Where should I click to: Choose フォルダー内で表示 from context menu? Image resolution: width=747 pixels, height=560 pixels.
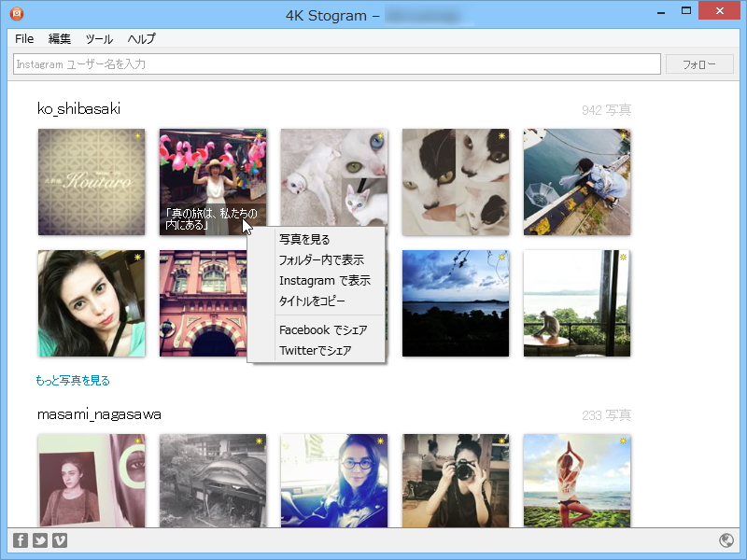[316, 260]
